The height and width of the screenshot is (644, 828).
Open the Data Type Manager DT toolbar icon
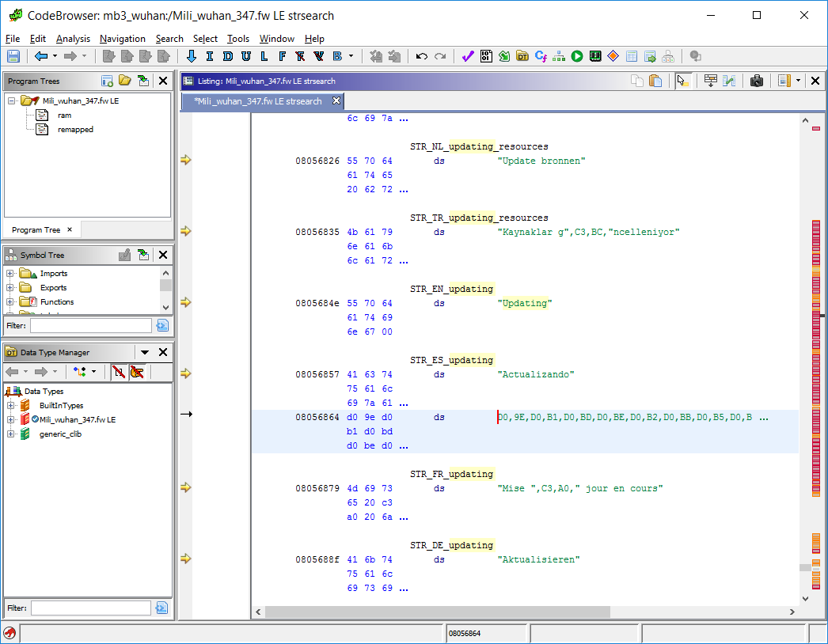[522, 56]
